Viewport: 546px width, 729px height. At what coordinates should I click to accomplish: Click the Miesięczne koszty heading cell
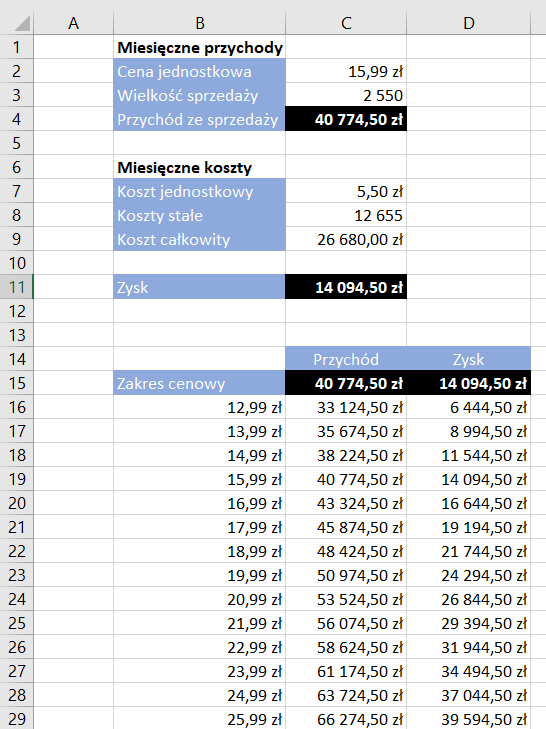click(x=200, y=167)
